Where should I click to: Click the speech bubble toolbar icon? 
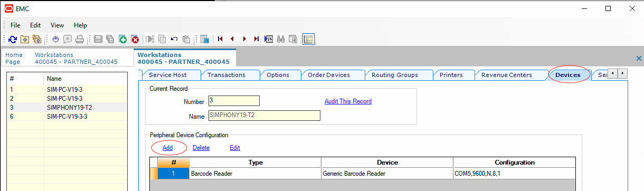click(68, 39)
